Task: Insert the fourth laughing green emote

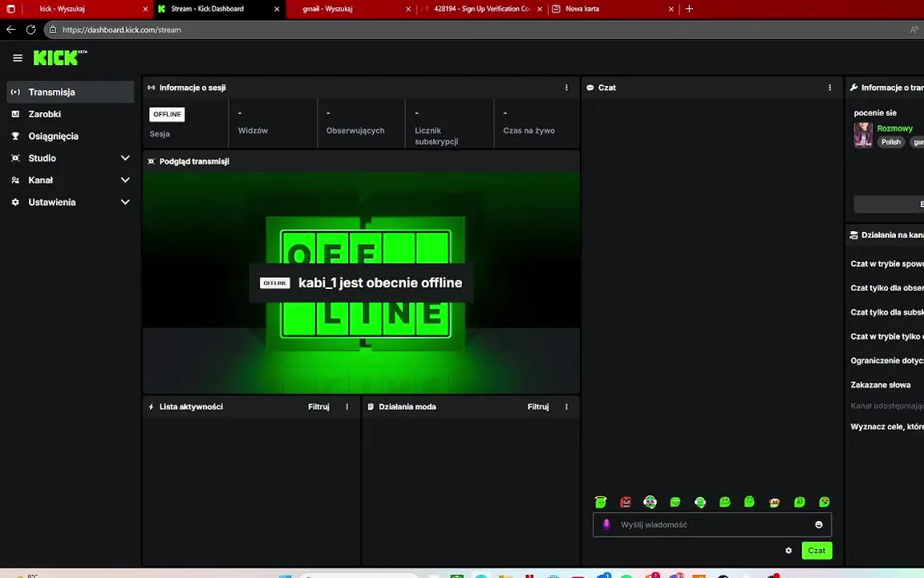Action: point(675,502)
